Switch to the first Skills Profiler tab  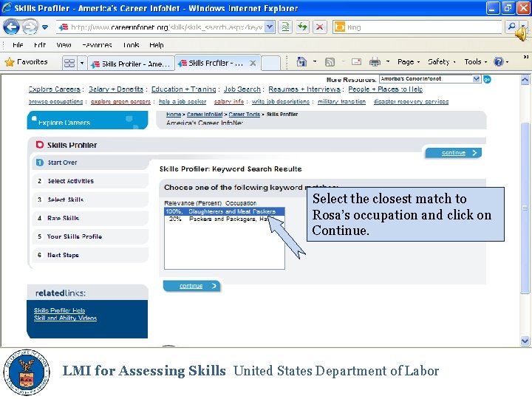click(x=131, y=64)
